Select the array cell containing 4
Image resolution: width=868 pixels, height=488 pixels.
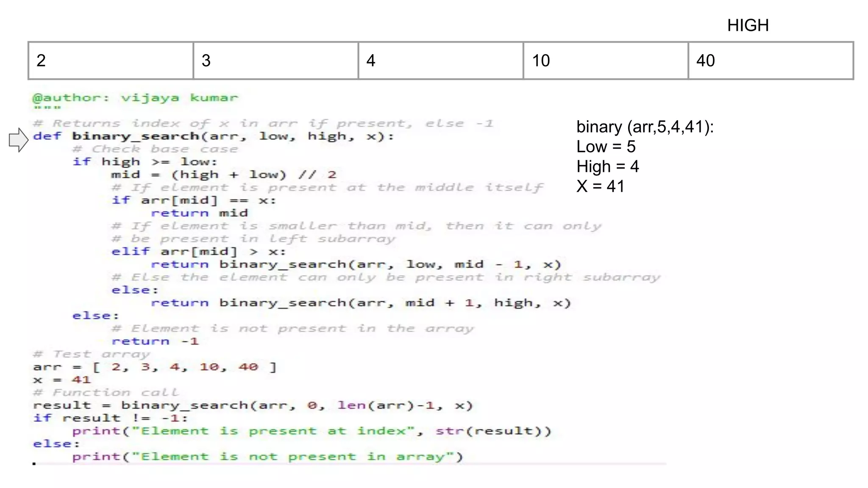[x=440, y=61]
